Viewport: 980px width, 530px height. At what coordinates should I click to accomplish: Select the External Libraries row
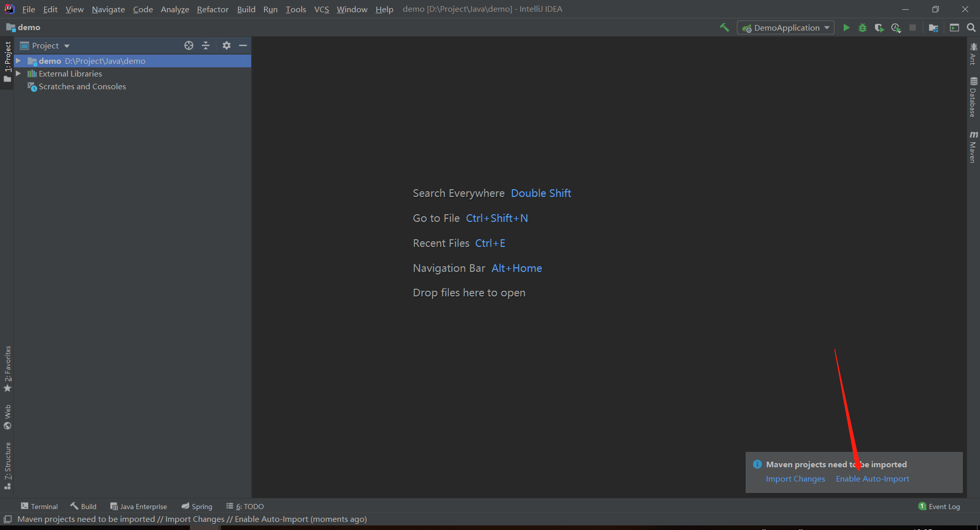[133, 73]
